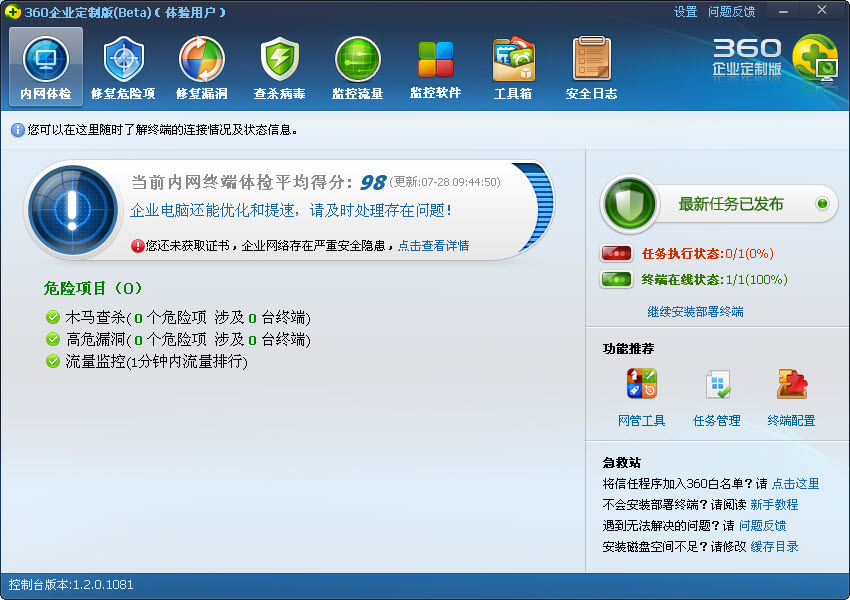The image size is (850, 600).
Task: Open the 新手教程 link
Action: pos(774,505)
